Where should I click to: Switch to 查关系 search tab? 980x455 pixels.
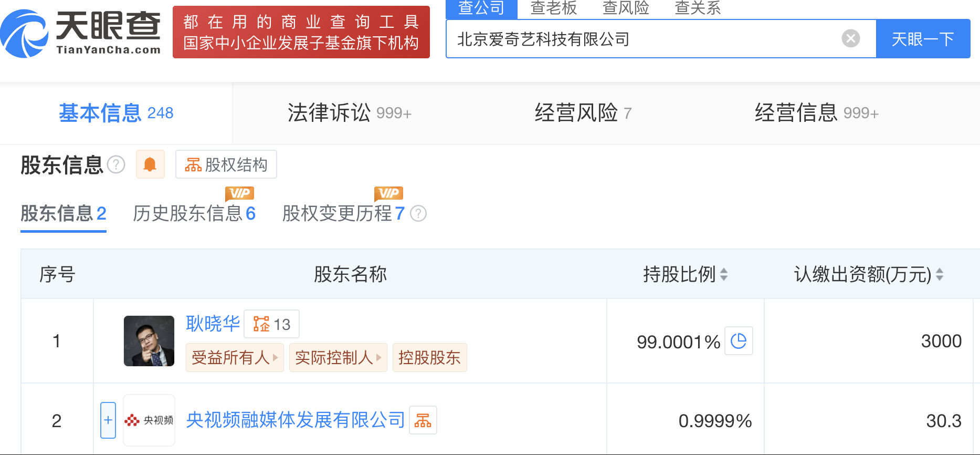698,8
